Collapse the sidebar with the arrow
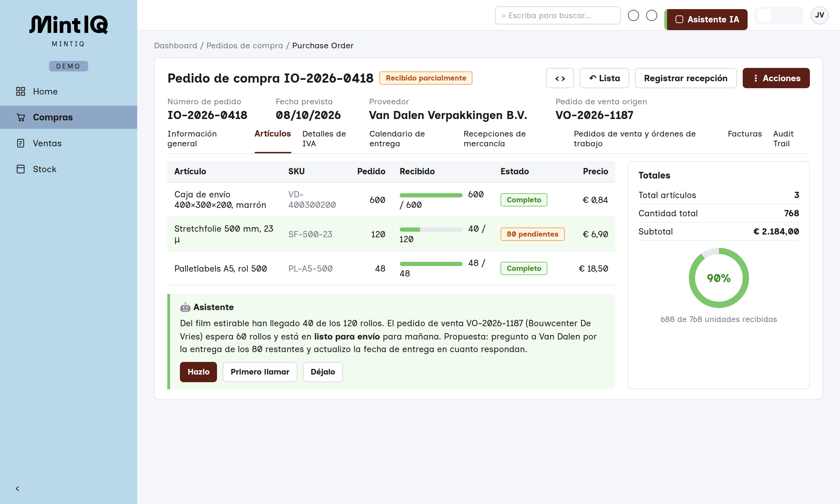This screenshot has width=840, height=504. point(17,489)
